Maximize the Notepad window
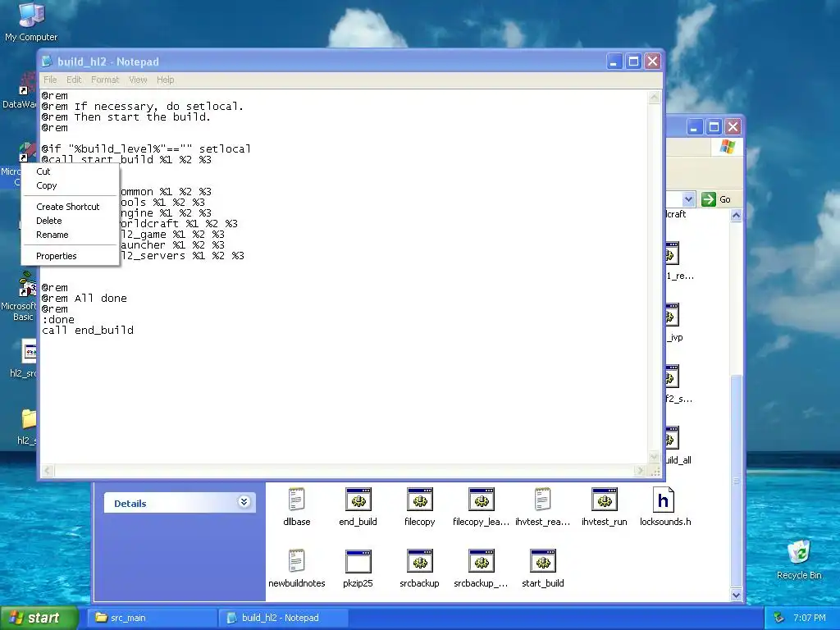Viewport: 840px width, 630px height. pyautogui.click(x=633, y=62)
